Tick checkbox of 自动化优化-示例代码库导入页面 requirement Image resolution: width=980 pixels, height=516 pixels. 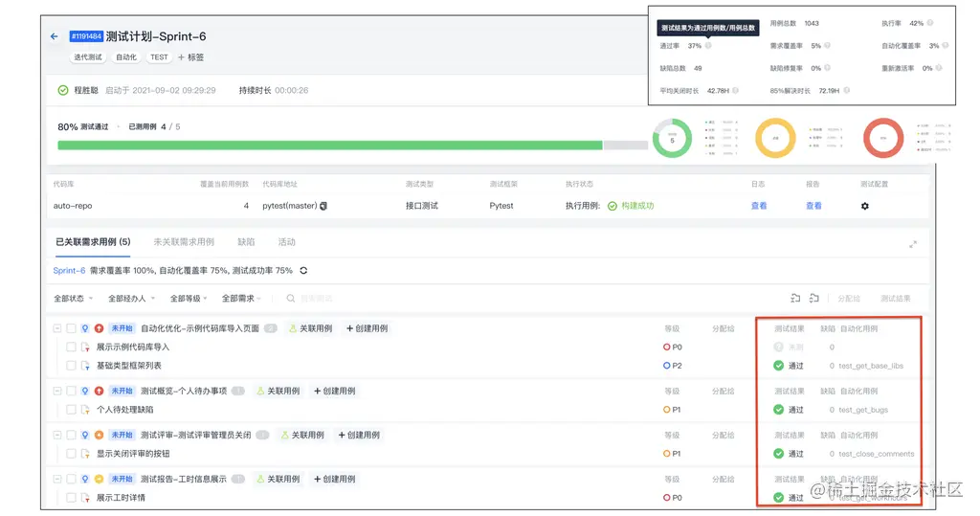coord(71,328)
